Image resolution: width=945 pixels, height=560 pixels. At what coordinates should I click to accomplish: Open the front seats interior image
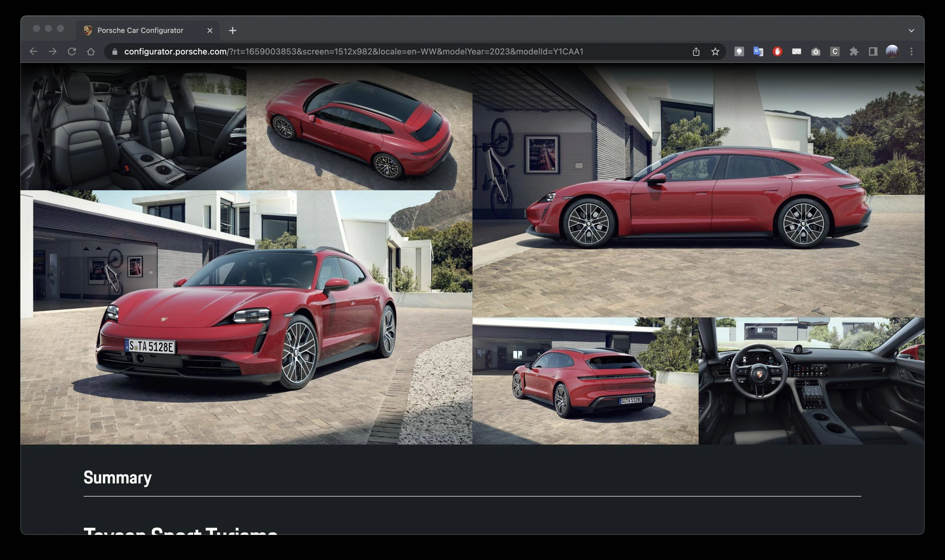point(133,126)
